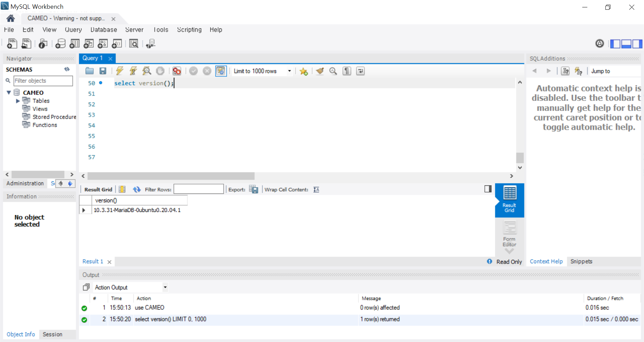The image size is (644, 342).
Task: Open find panel magnifier icon
Action: [333, 71]
